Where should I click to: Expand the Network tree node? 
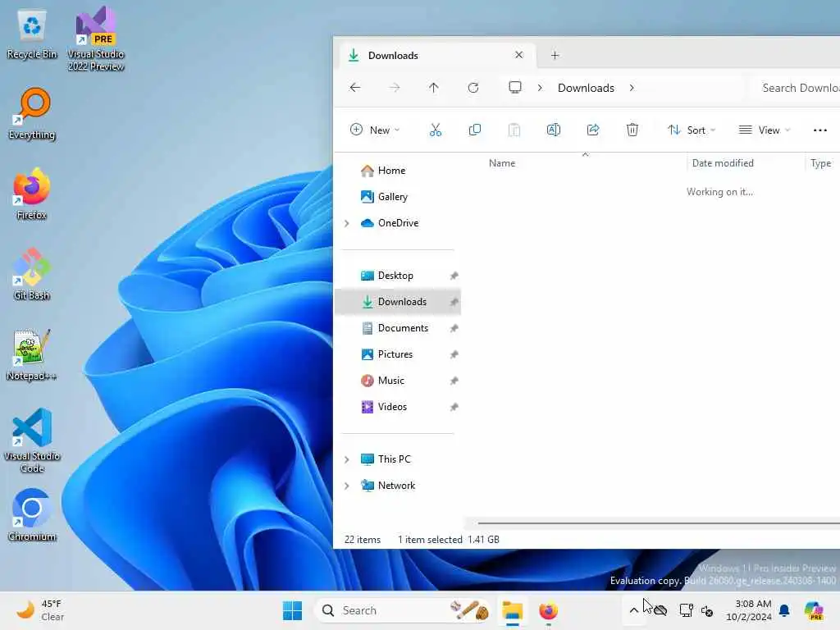tap(347, 486)
